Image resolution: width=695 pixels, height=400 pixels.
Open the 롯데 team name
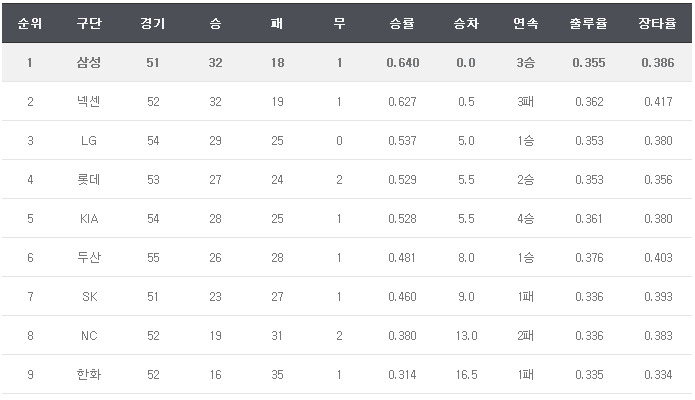click(89, 180)
